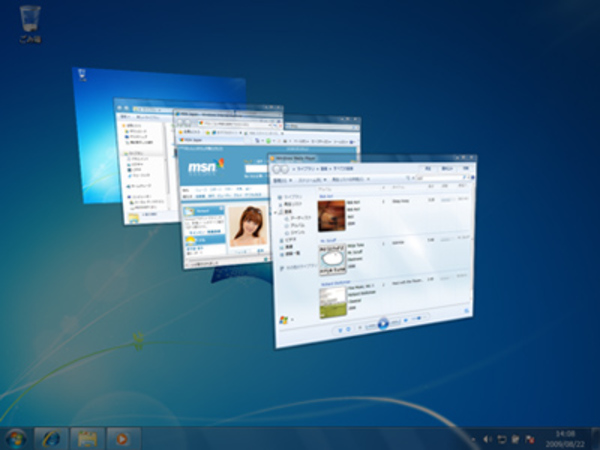Open the taskbar clock showing 14:08
600x450 pixels.
point(565,439)
